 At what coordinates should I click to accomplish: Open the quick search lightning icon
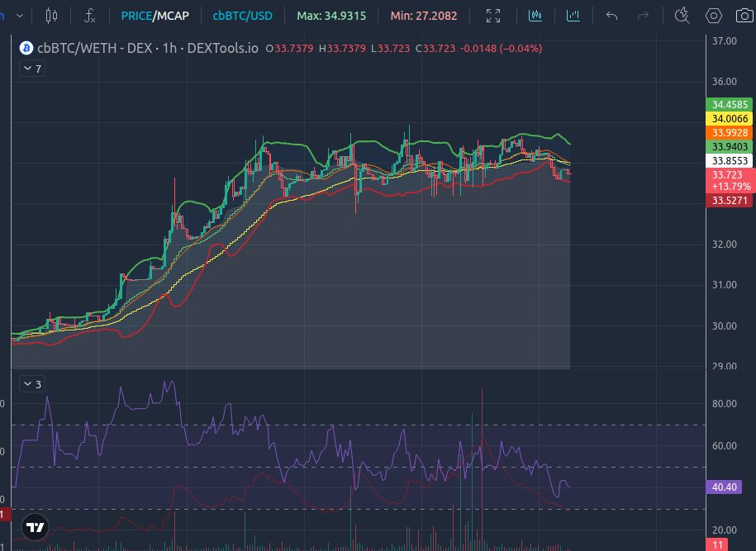click(x=682, y=16)
